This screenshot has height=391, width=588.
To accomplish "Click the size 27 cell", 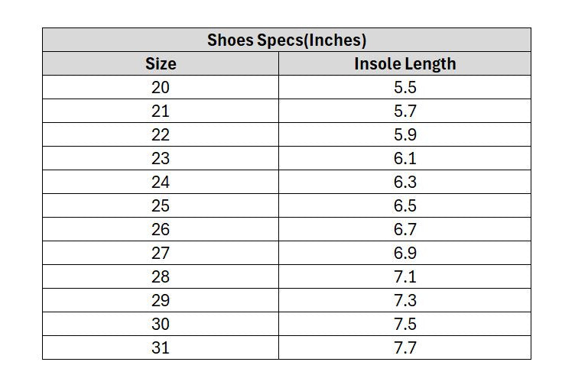I will pyautogui.click(x=161, y=253).
